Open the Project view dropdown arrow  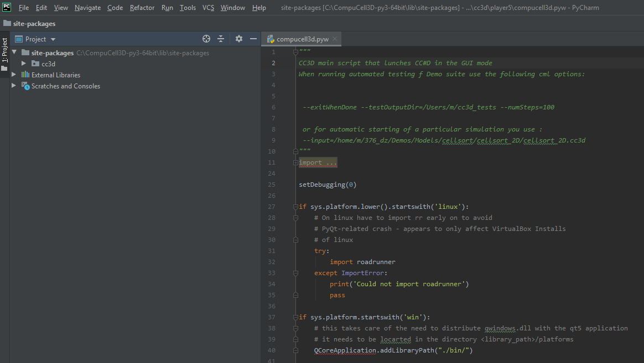tap(53, 39)
